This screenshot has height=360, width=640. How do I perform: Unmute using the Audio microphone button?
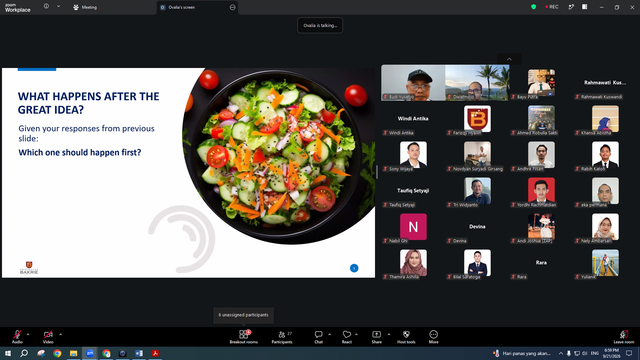pyautogui.click(x=17, y=337)
